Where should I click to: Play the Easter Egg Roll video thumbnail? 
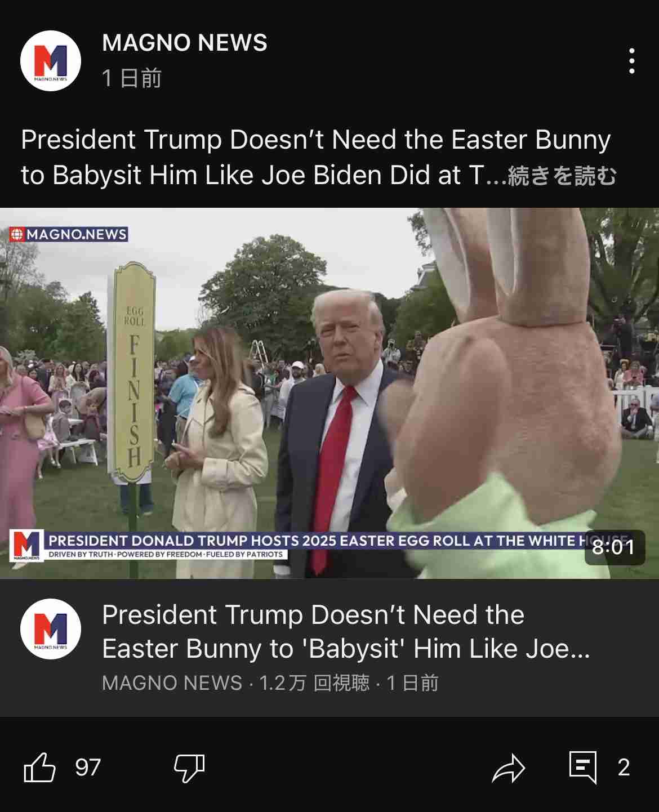pyautogui.click(x=329, y=393)
